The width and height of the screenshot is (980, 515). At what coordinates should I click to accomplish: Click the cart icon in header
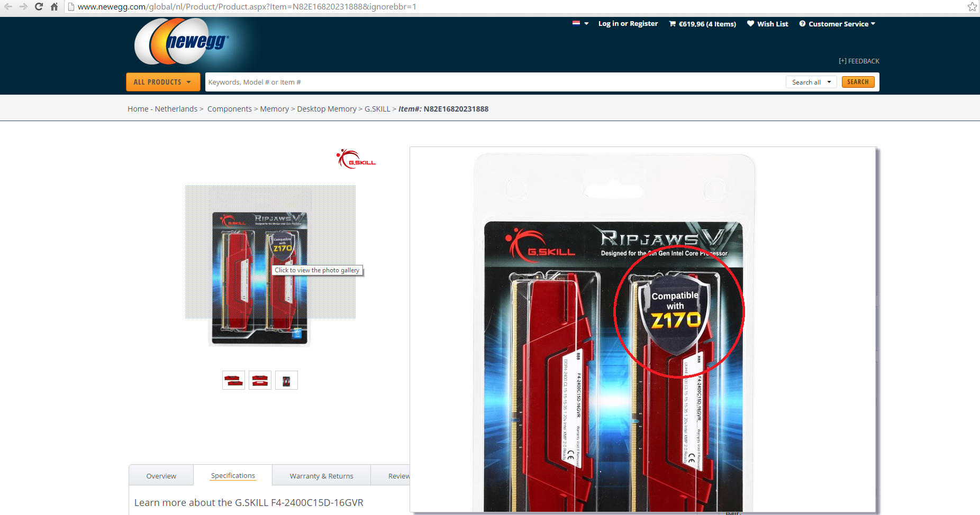(673, 24)
